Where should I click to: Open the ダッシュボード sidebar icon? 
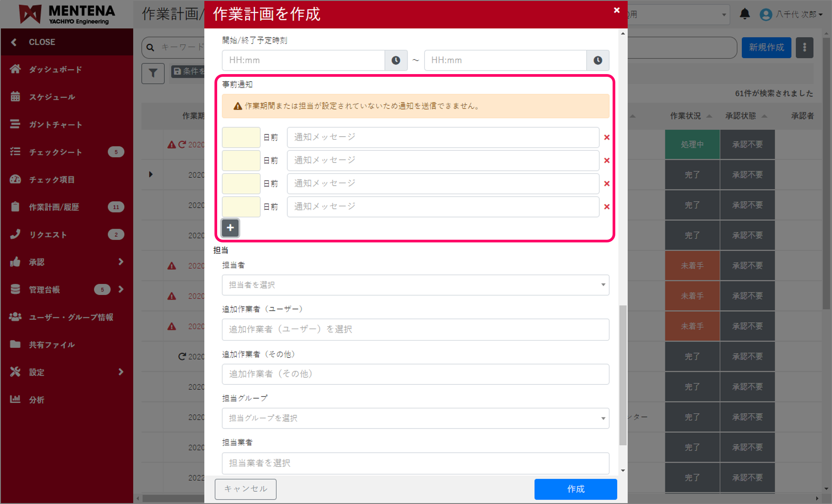coord(16,69)
